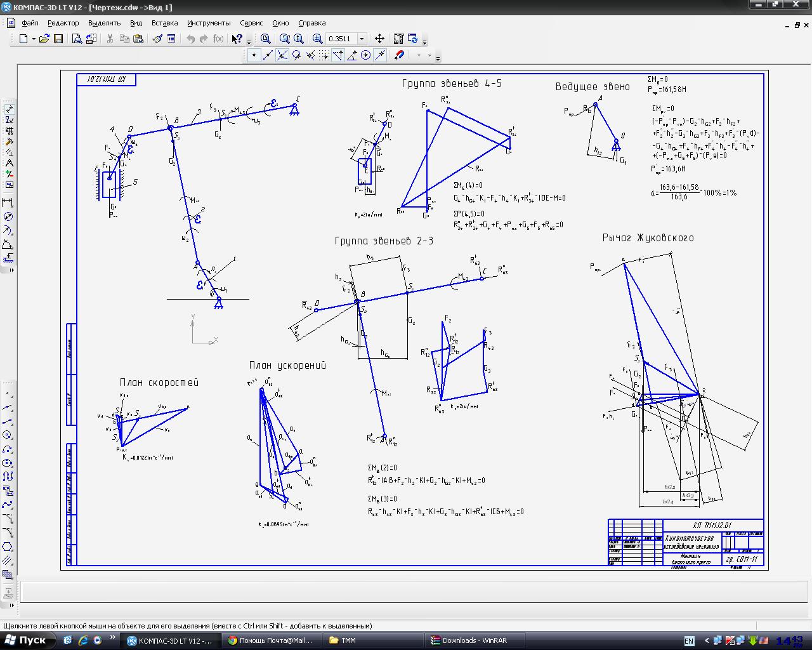This screenshot has height=650, width=812.
Task: Open the Инструменты menu
Action: (209, 23)
